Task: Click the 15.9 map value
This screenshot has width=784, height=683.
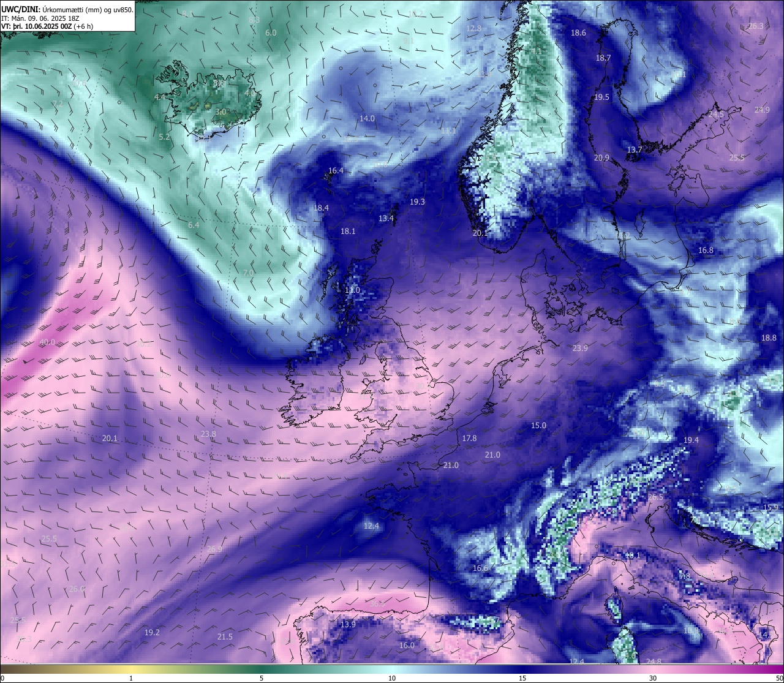Action: (771, 508)
